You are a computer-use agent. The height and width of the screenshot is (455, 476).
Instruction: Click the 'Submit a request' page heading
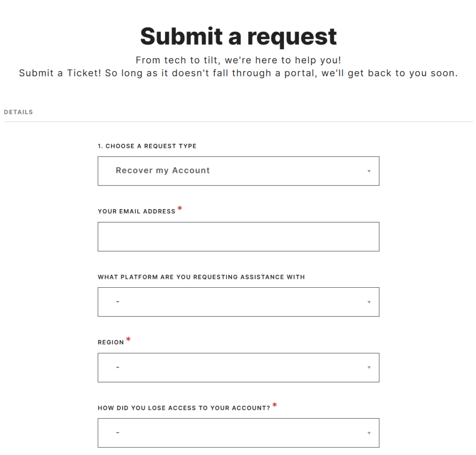(x=238, y=36)
